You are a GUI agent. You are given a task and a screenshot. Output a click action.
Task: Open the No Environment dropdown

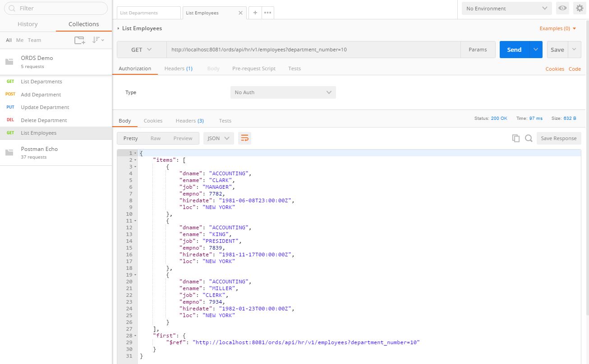[506, 8]
